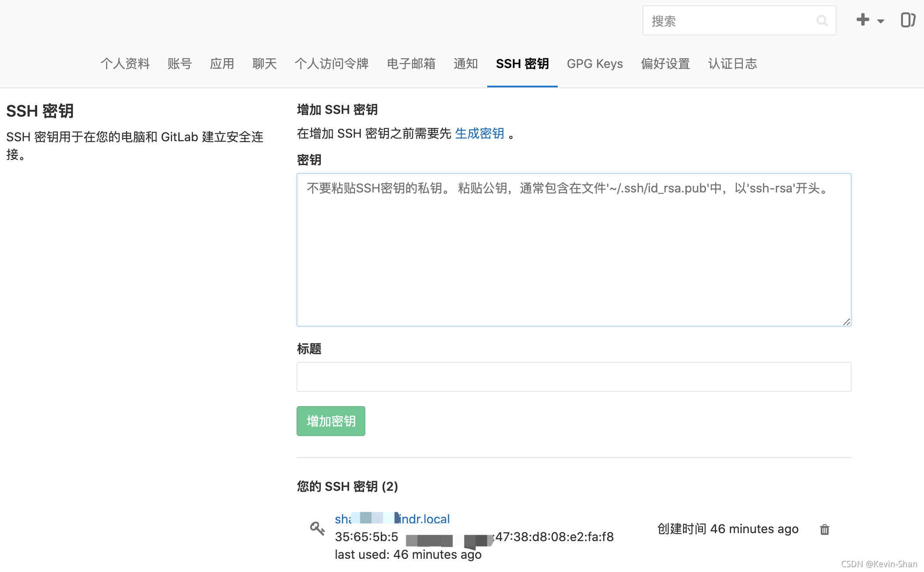Open the plus create-new menu
Viewport: 924px width, 572px height.
870,20
